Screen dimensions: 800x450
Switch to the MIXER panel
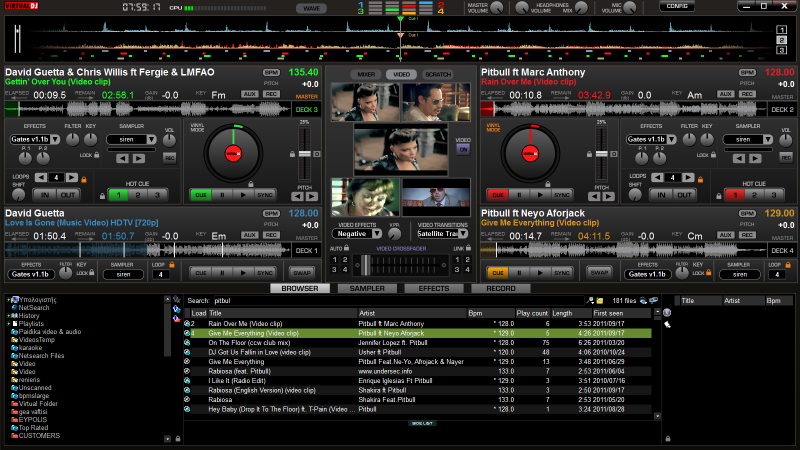click(x=366, y=74)
